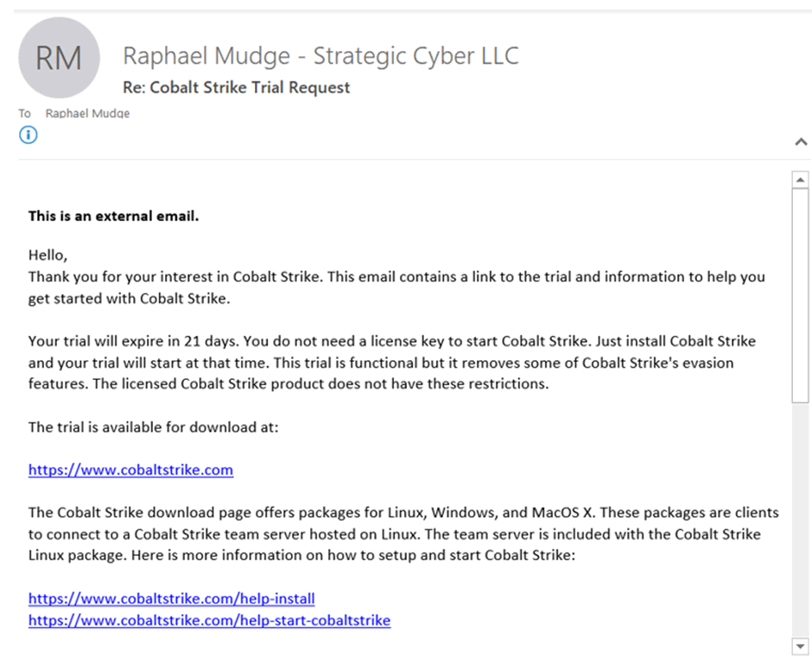Click the Thank you for your interest paragraph

(396, 287)
